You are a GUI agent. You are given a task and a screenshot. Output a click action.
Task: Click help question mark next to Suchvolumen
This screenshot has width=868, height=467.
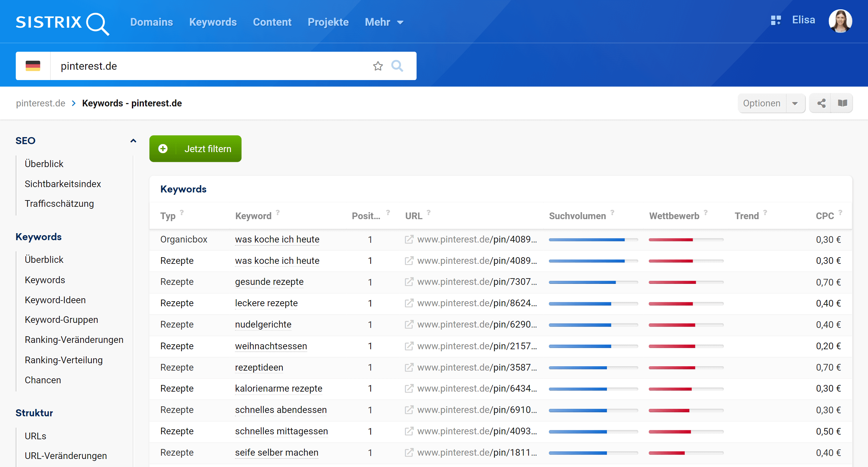(612, 212)
